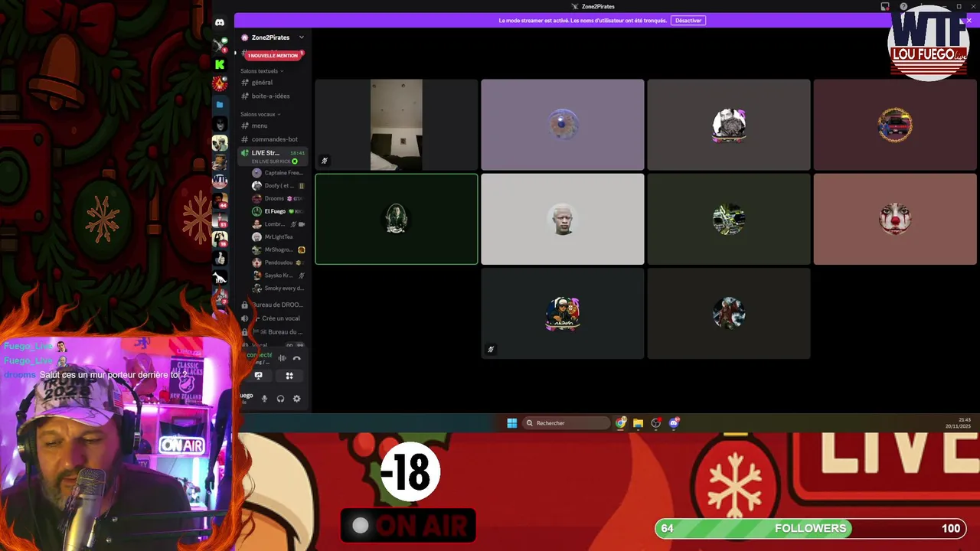
Task: Click the 1 NOUVELLE MENTION pill
Action: 273,55
